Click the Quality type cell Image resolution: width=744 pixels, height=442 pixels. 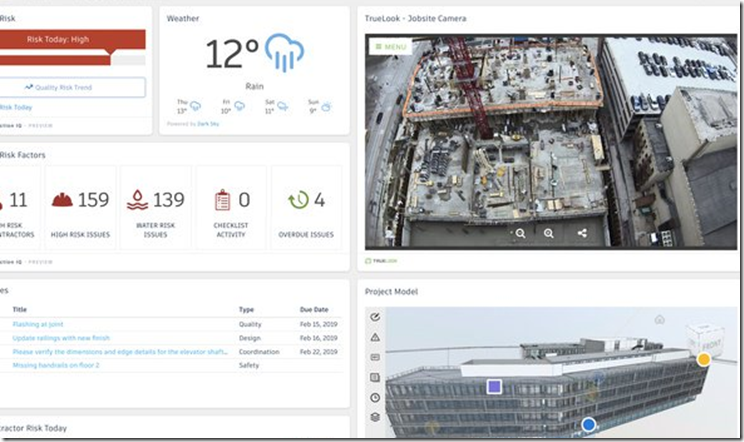(250, 324)
